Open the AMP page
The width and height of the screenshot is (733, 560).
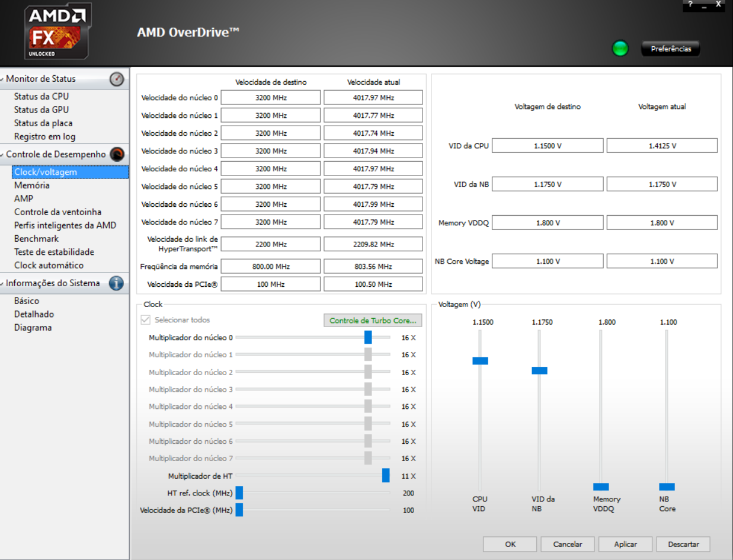(x=24, y=199)
